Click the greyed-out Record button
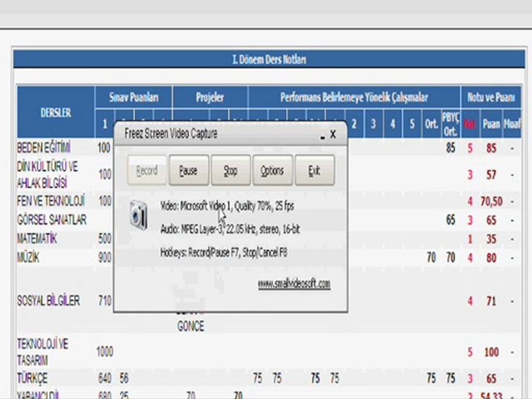The image size is (532, 399). 147,170
